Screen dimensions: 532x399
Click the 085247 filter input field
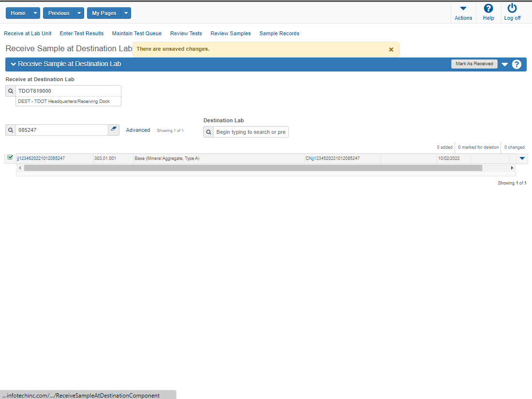62,130
